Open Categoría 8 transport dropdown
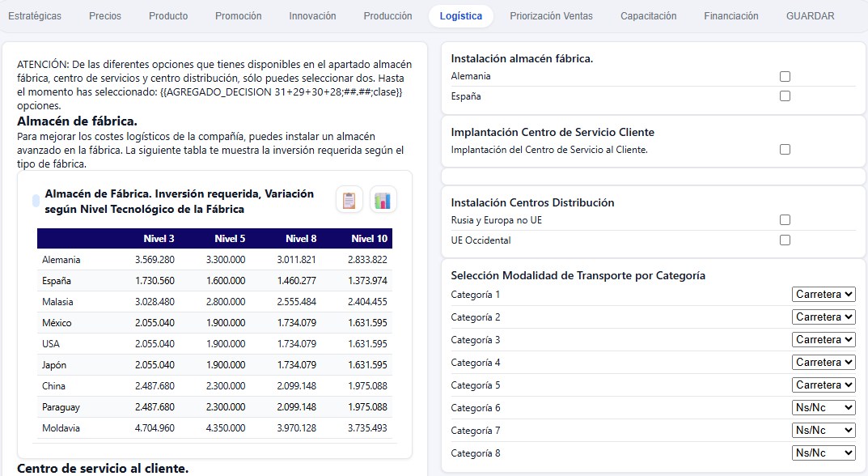Screen dimensions: 868x476 tap(824, 453)
